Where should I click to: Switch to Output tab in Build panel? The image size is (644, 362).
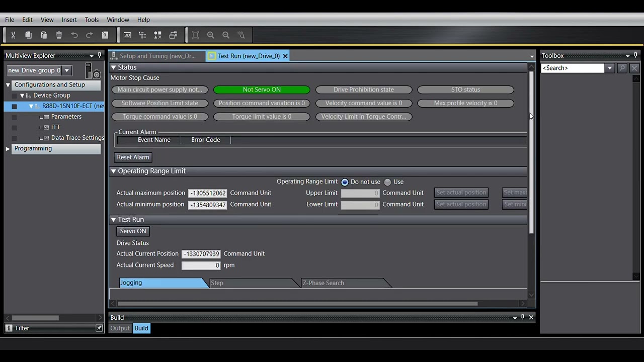pyautogui.click(x=120, y=328)
